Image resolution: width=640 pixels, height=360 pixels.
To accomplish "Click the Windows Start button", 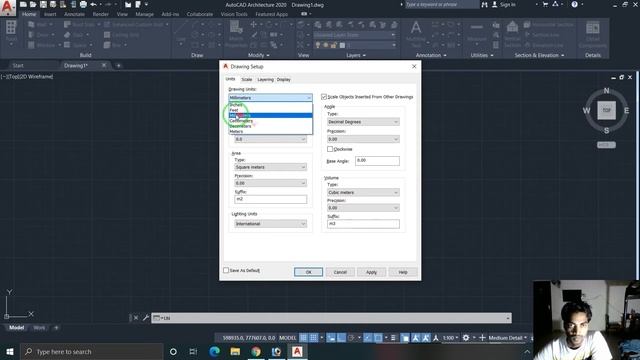I will (x=9, y=351).
